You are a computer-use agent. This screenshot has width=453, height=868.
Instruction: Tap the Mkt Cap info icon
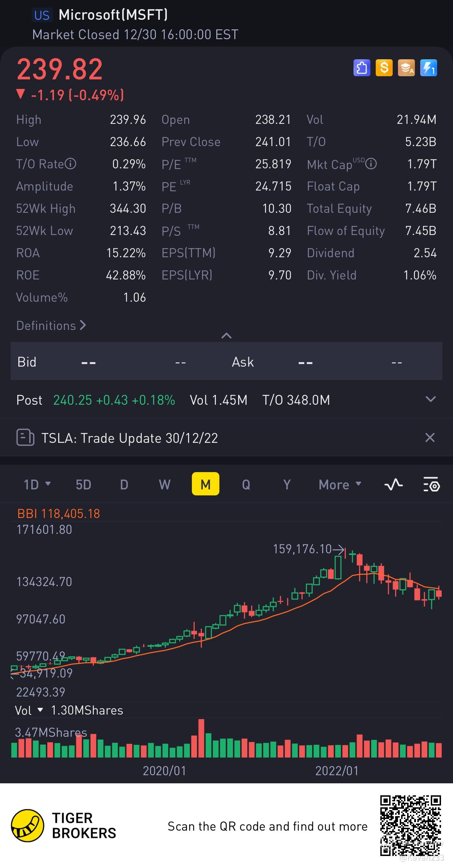(x=371, y=164)
